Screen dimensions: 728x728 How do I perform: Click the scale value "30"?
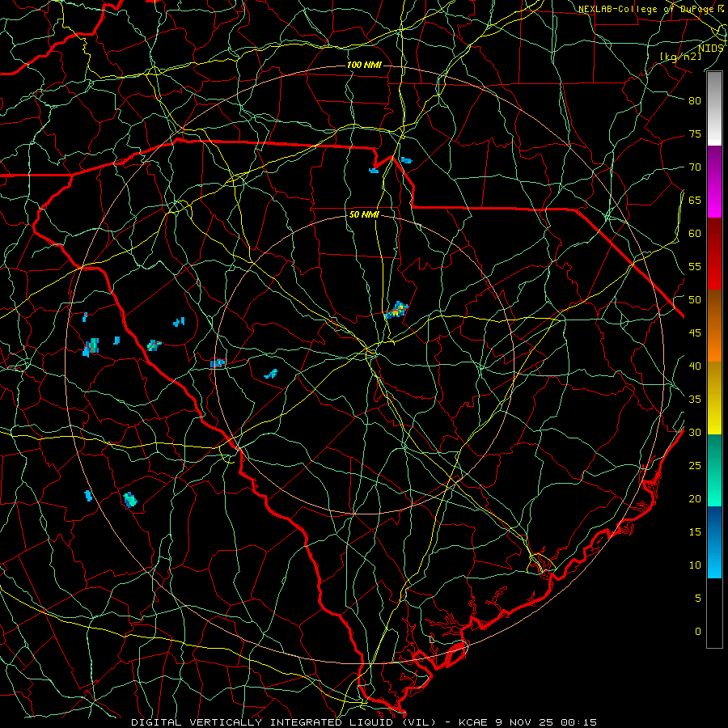(695, 432)
